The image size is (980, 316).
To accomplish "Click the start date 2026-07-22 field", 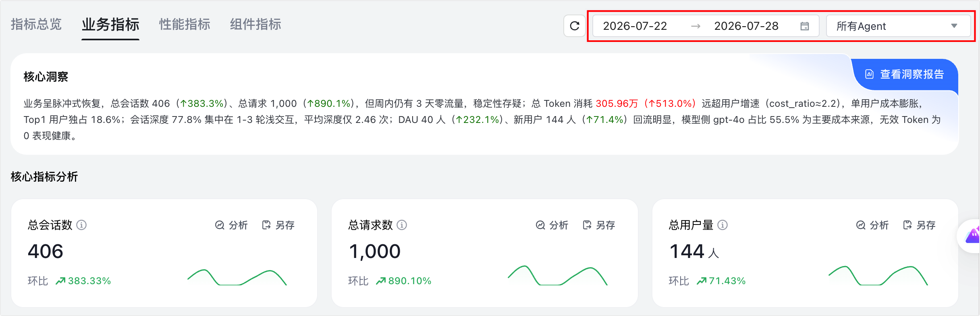I will (x=635, y=26).
